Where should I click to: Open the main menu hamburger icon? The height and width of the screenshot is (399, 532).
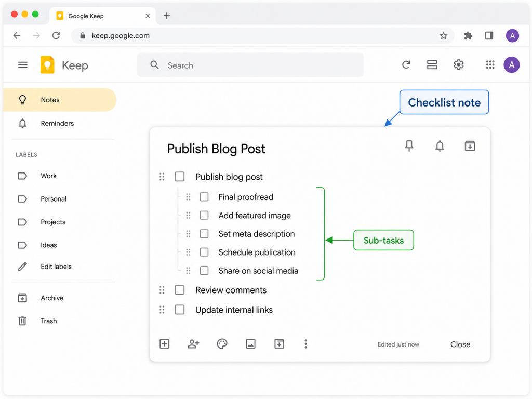23,64
